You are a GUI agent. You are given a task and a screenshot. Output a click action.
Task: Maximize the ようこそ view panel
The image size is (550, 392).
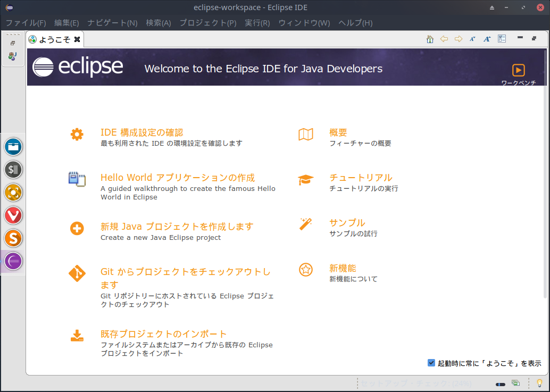534,38
